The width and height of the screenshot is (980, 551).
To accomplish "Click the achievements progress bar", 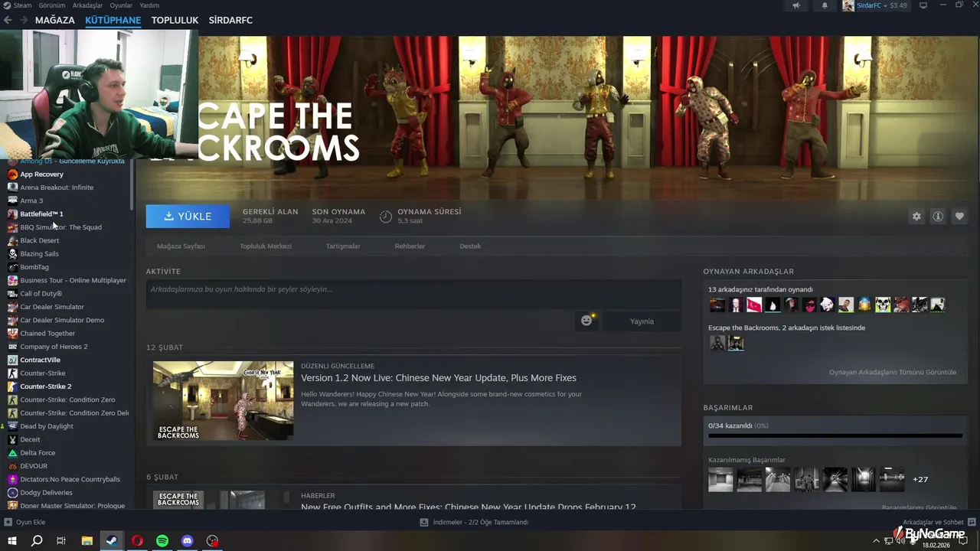I will point(835,435).
